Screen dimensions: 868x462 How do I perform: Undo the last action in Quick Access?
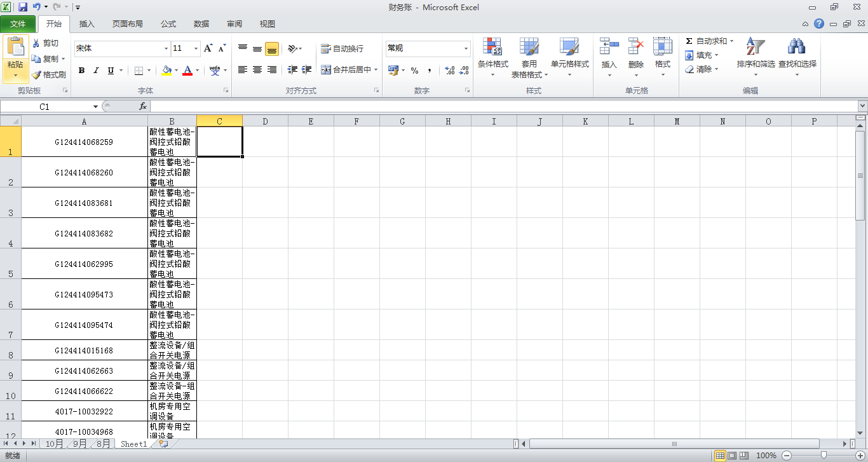pos(37,8)
